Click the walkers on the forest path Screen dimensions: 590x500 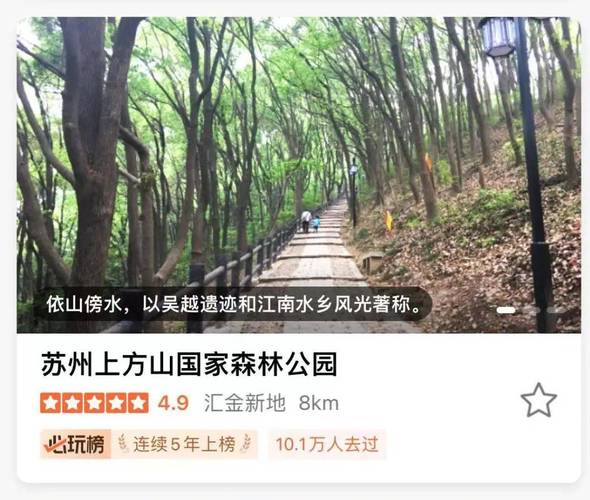tap(310, 222)
